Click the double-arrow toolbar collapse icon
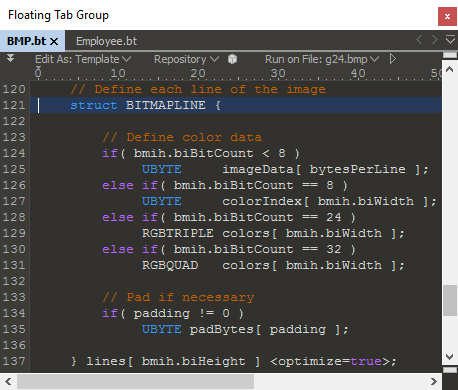 [11, 58]
